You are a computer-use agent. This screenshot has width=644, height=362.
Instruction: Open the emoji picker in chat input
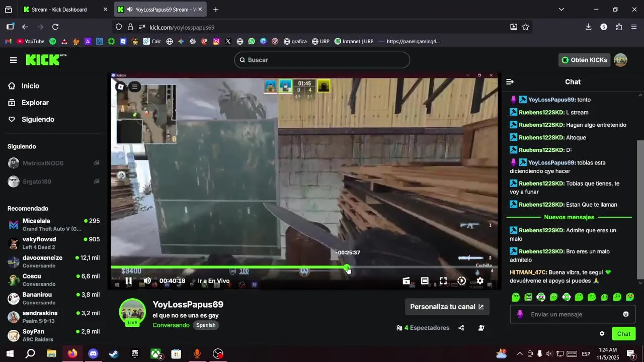click(x=626, y=314)
